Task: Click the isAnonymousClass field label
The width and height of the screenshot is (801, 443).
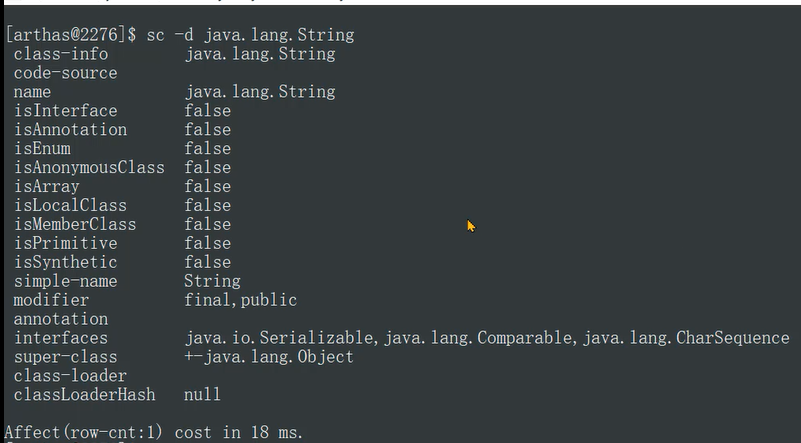Action: 89,168
